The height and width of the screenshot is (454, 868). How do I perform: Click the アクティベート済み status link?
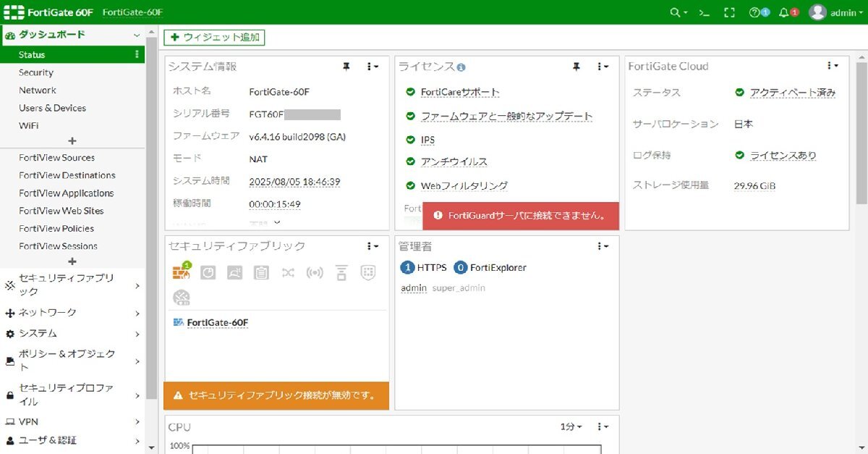click(x=793, y=93)
